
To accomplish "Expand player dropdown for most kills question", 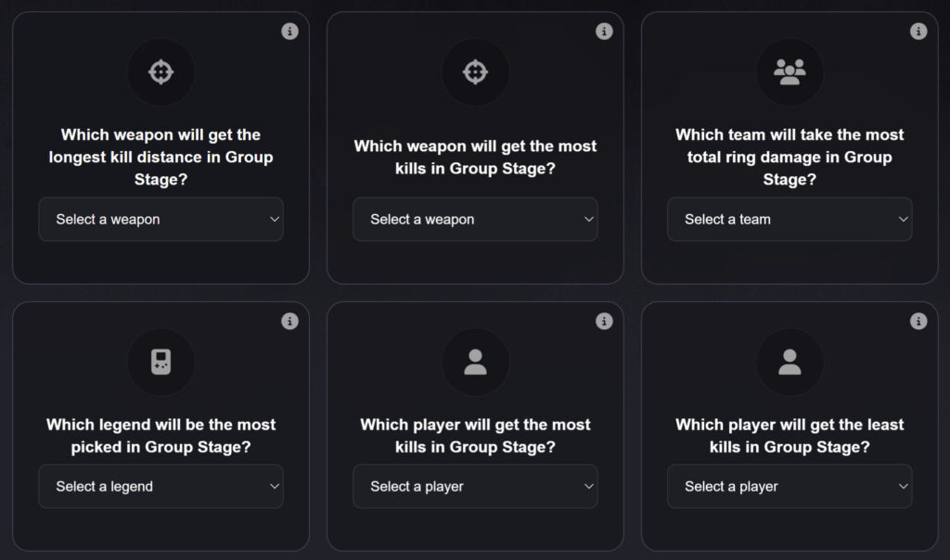I will pos(475,487).
